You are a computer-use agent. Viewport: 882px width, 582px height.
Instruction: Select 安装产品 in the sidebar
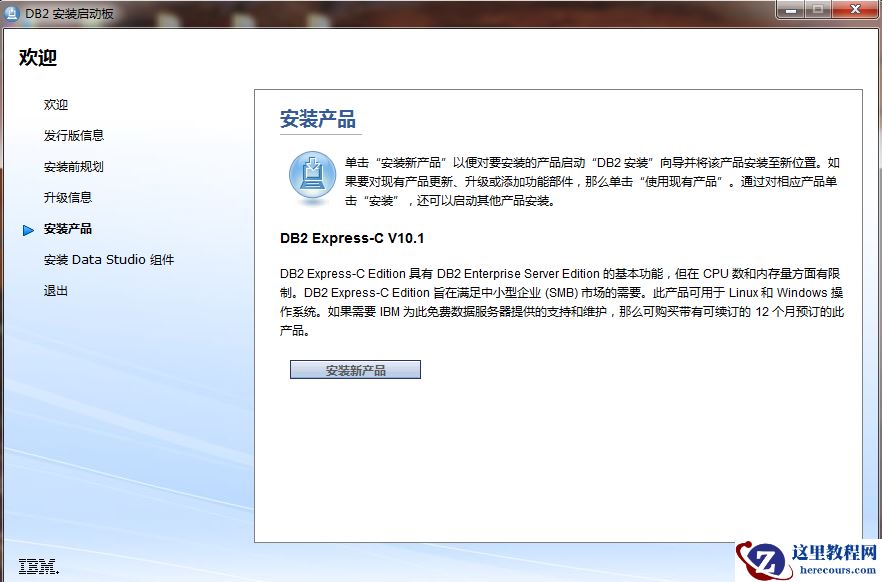coord(68,229)
